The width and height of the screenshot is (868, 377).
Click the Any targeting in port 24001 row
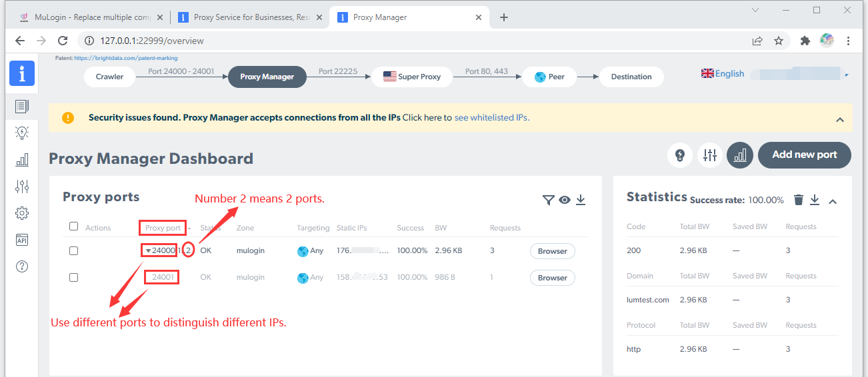click(310, 278)
